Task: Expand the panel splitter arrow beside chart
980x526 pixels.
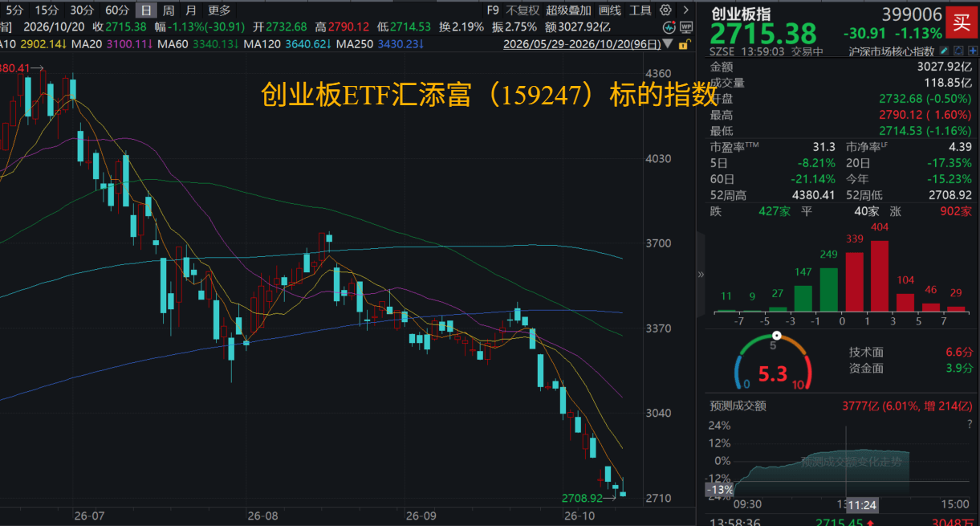Action: [x=701, y=274]
